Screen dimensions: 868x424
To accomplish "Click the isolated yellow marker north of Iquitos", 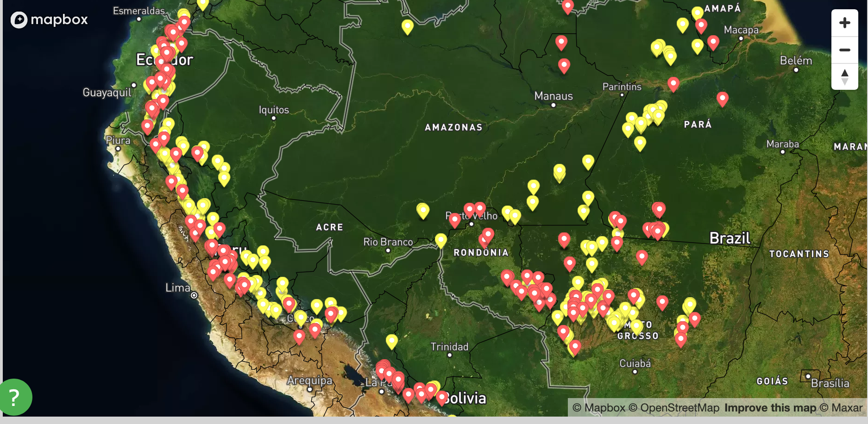I will coord(407,26).
